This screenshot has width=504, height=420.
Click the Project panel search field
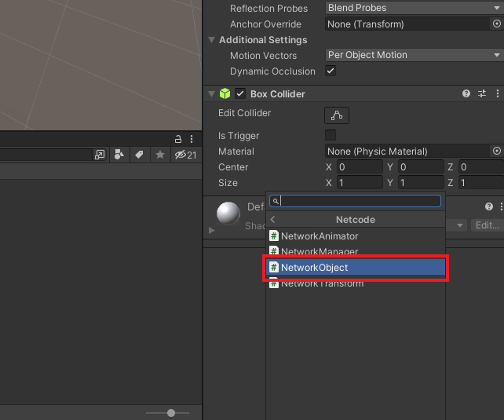point(46,155)
